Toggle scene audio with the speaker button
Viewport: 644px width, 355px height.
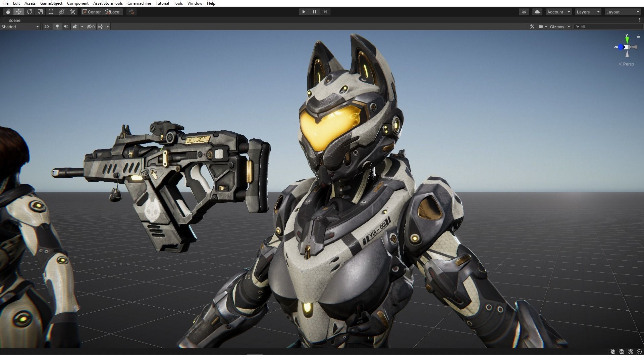tap(66, 27)
